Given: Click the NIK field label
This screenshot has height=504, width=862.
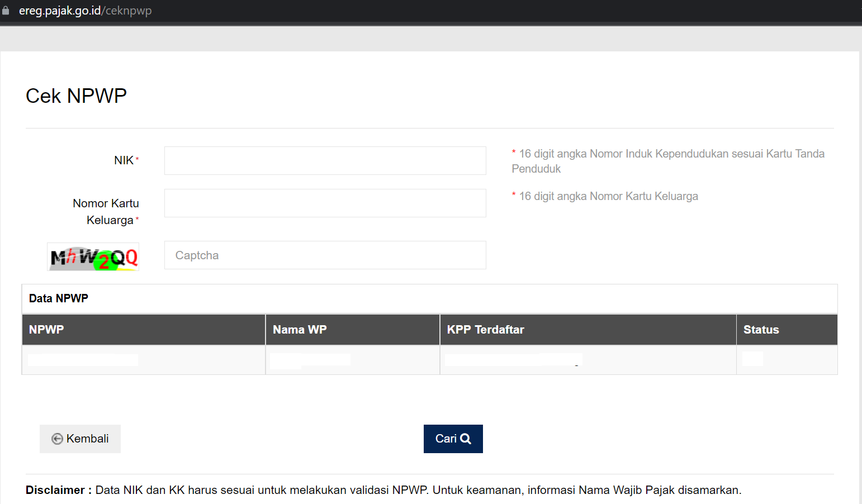Looking at the screenshot, I should 124,160.
